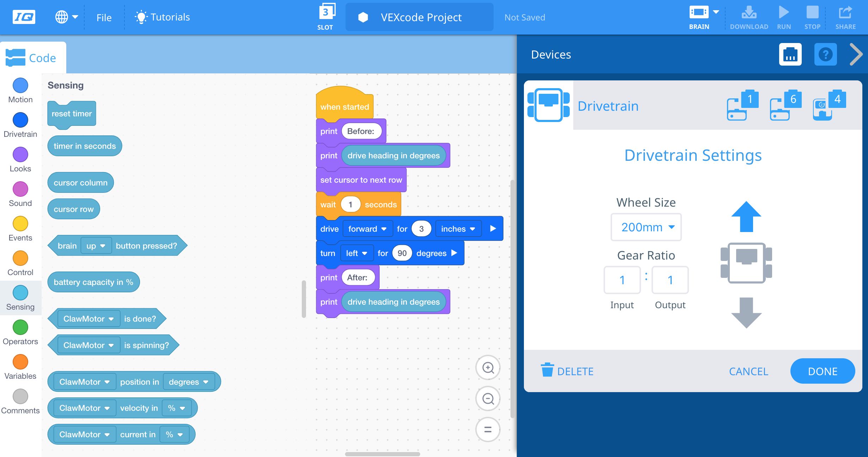Image resolution: width=868 pixels, height=457 pixels.
Task: Click the Sensing category tab
Action: (x=20, y=298)
